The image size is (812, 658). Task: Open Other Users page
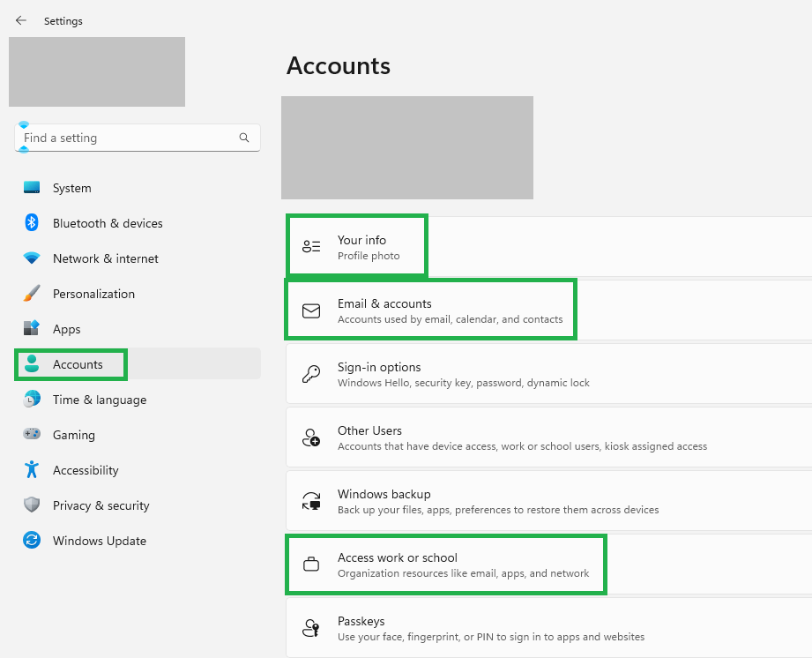(x=549, y=437)
